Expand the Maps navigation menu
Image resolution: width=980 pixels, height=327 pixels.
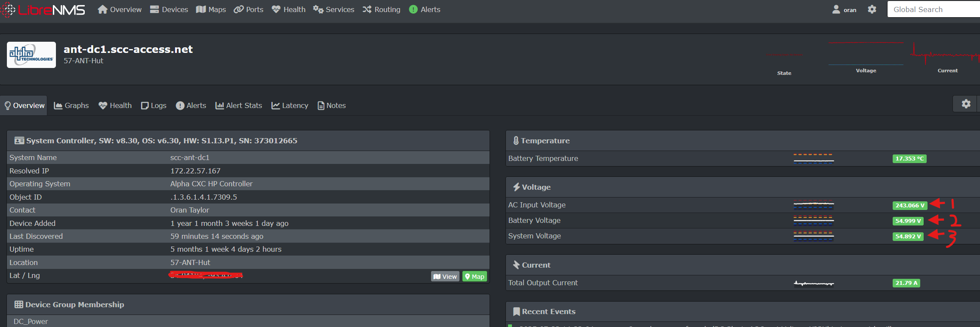tap(211, 9)
